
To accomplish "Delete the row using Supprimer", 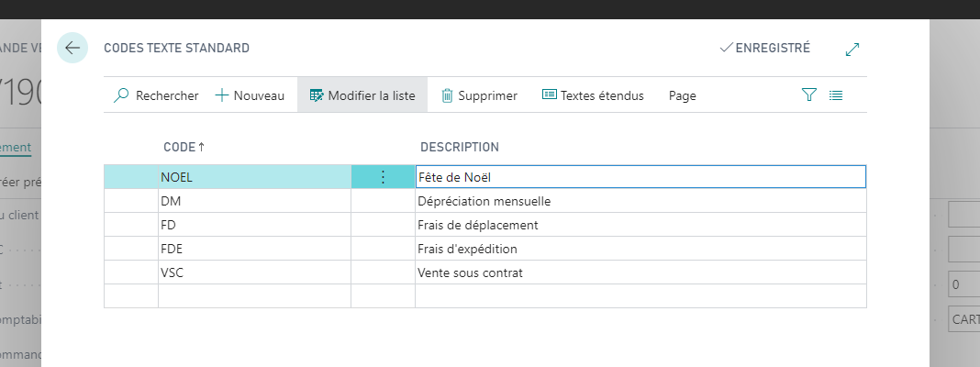I will tap(479, 95).
